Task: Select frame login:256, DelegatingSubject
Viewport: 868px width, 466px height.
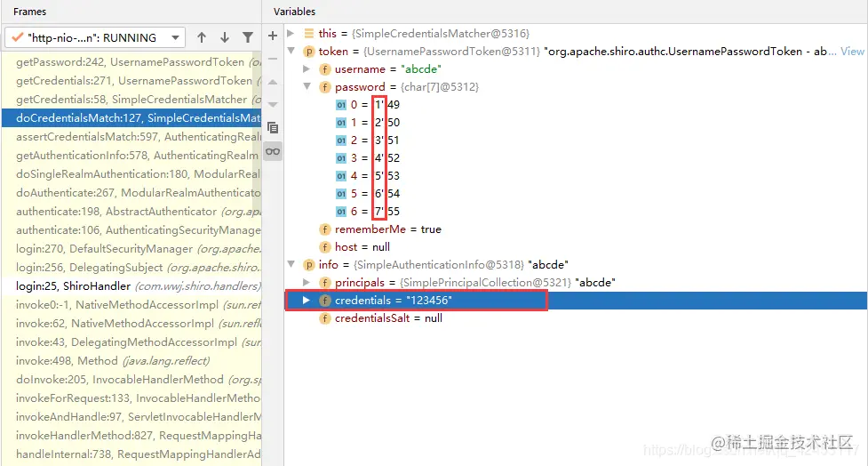Action: coord(131,267)
